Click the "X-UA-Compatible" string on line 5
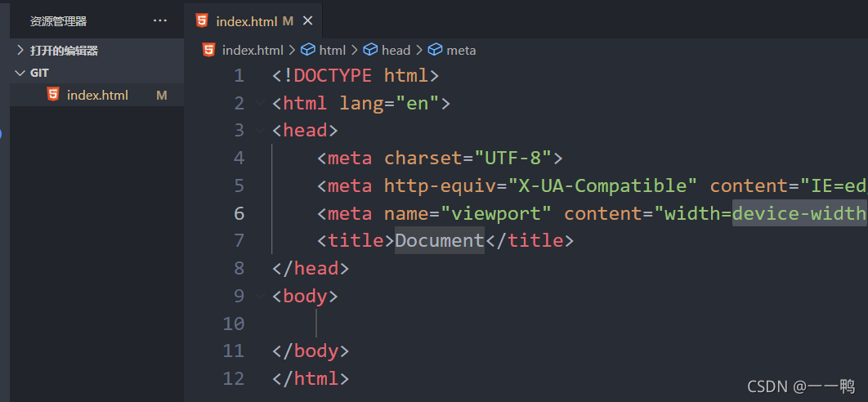 [603, 186]
